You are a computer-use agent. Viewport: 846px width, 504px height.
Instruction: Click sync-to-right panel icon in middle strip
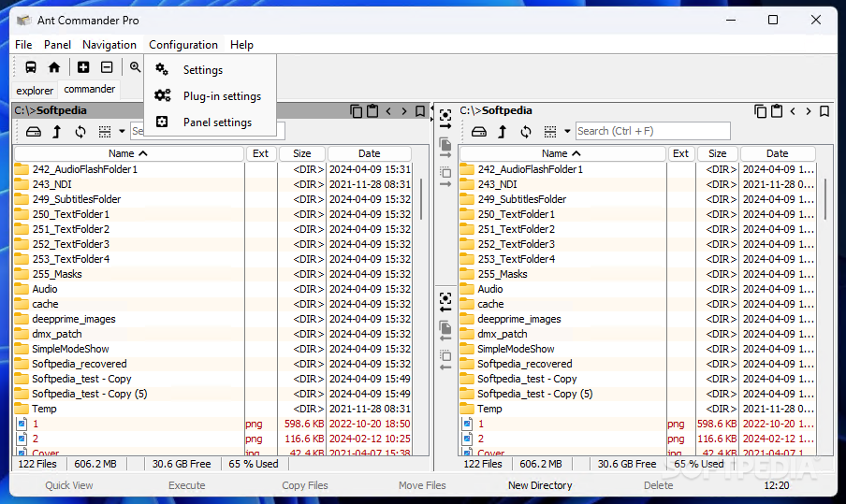(445, 120)
